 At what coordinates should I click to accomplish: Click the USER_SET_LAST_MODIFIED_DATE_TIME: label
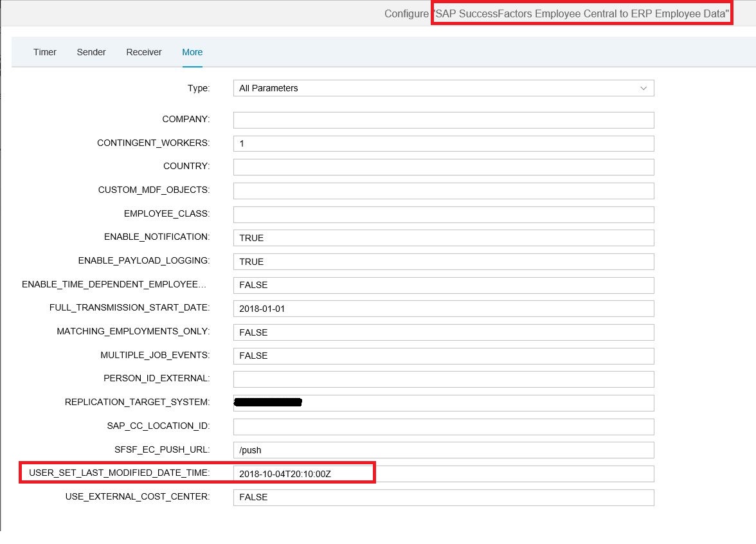[x=120, y=473]
